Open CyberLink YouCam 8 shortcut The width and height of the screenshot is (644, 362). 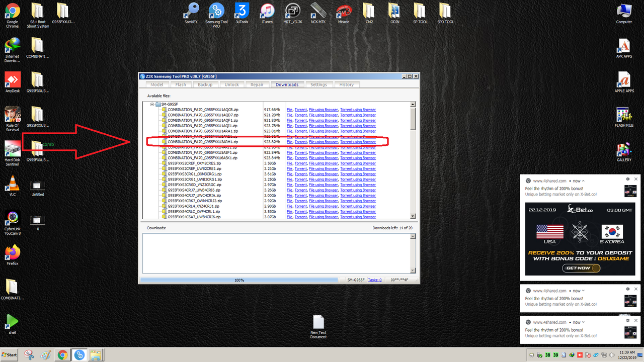pos(12,223)
